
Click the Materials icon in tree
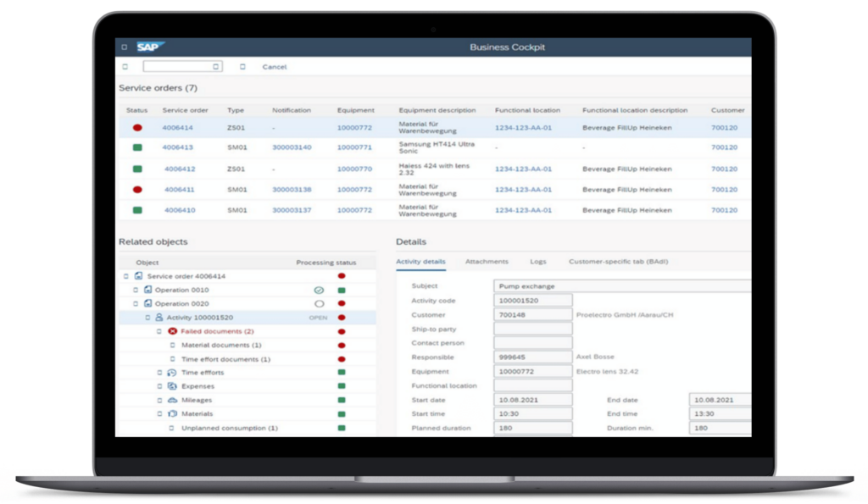point(172,414)
